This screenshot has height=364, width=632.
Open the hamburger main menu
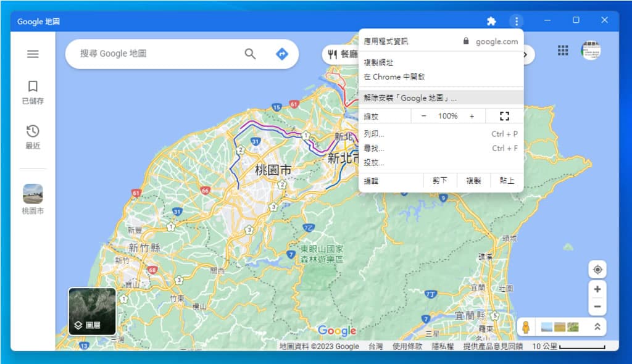[33, 54]
